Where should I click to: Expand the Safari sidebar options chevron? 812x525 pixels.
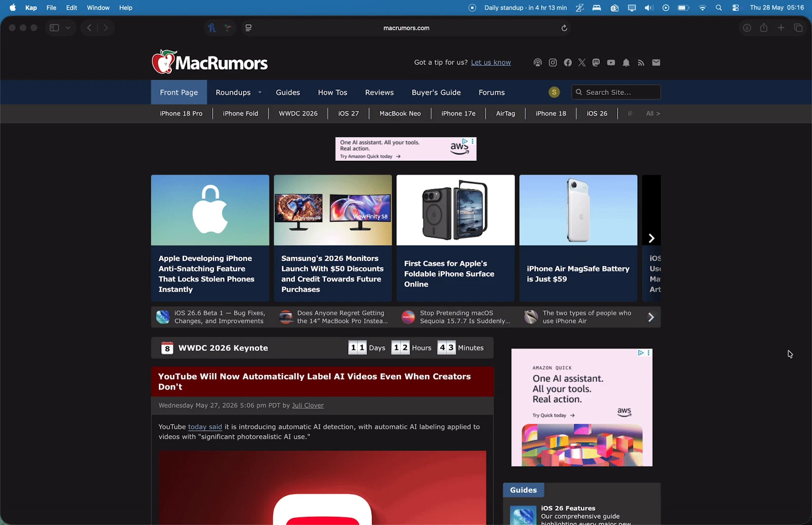click(67, 28)
